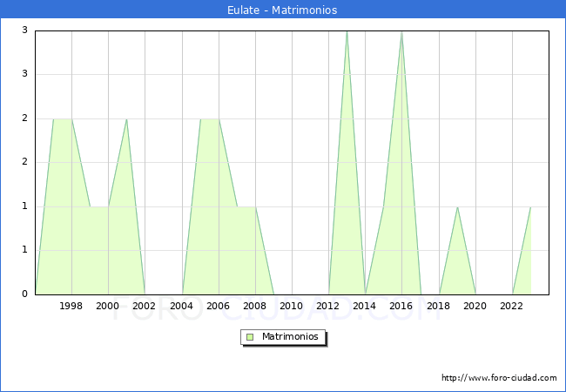The width and height of the screenshot is (566, 392).
Task: Click the 2016 peak data point
Action: pyautogui.click(x=401, y=31)
